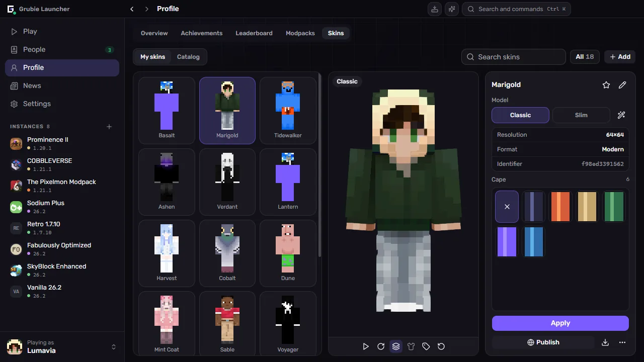644x362 pixels.
Task: Select the Tidewalker skin thumbnail
Action: [288, 111]
